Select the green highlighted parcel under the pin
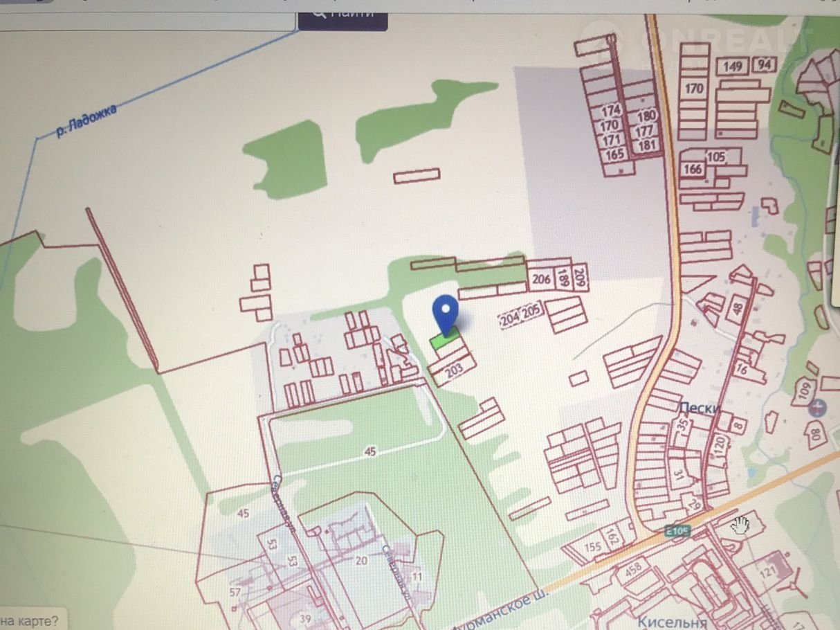Image resolution: width=840 pixels, height=630 pixels. pyautogui.click(x=444, y=340)
